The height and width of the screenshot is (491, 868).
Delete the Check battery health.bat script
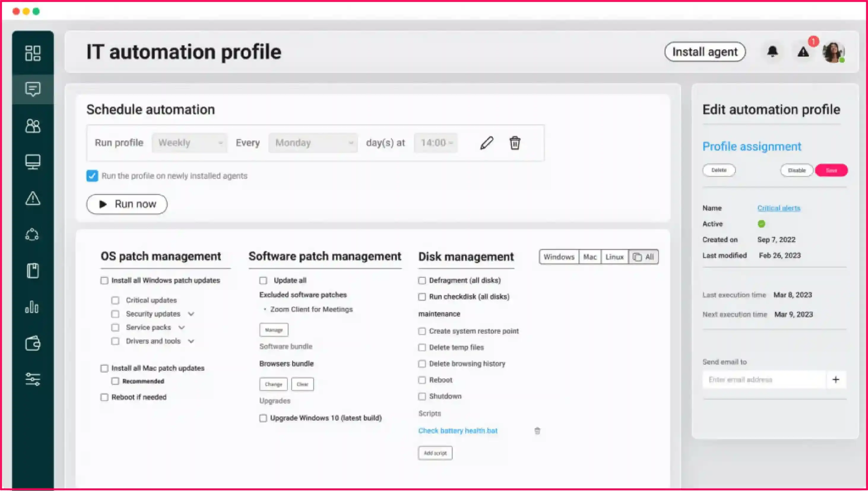537,431
